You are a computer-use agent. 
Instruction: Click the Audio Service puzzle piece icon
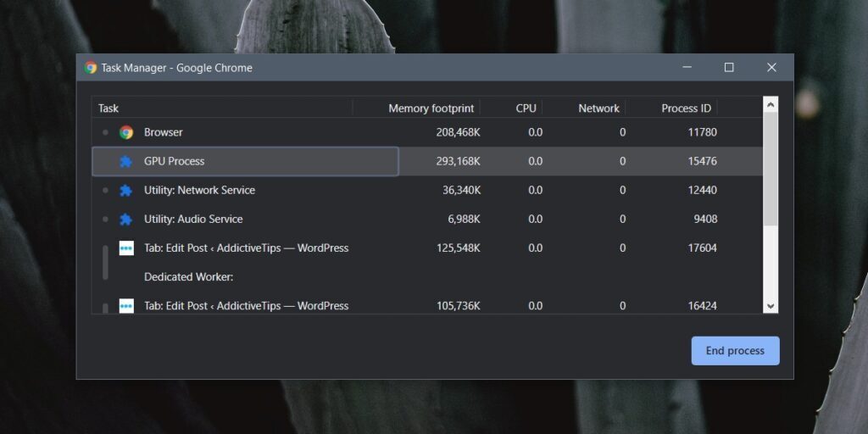tap(126, 219)
